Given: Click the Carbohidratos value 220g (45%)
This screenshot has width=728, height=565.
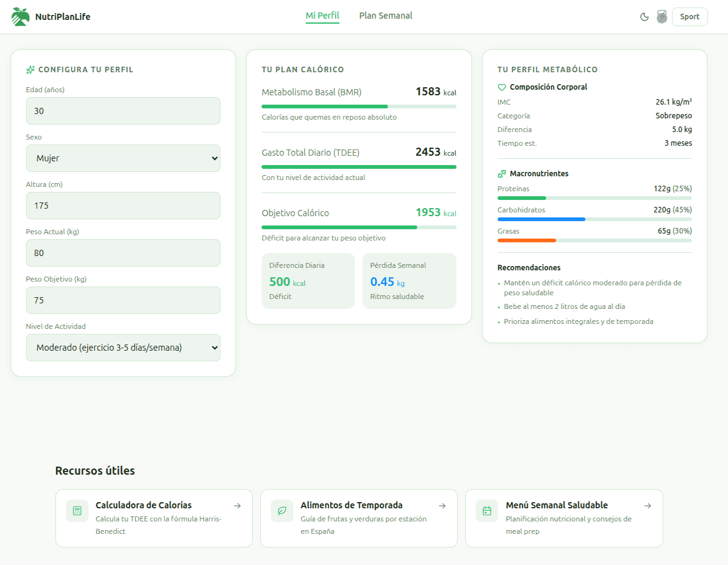Looking at the screenshot, I should 673,210.
